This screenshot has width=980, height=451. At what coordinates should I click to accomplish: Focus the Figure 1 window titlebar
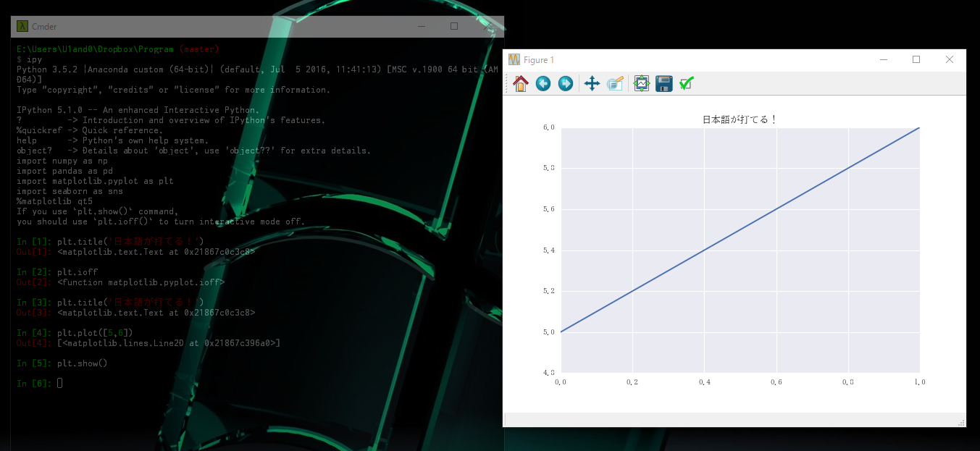tap(724, 59)
